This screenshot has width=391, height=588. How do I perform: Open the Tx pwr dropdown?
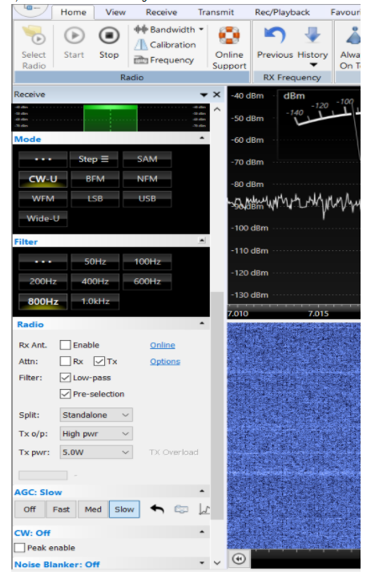click(96, 452)
